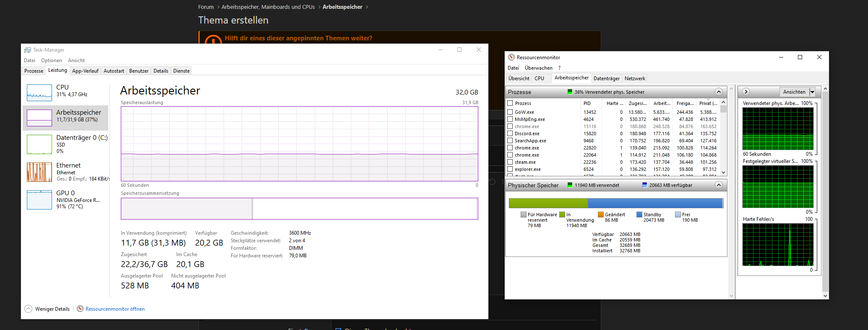Open Ansicht menu in Task Manager
Screen dimensions: 868x330
pyautogui.click(x=76, y=60)
